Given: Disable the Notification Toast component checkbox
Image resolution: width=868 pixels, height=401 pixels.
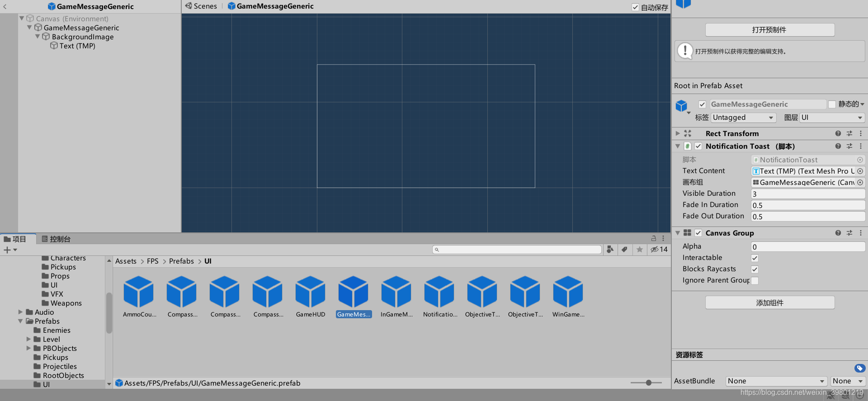Looking at the screenshot, I should pyautogui.click(x=698, y=146).
